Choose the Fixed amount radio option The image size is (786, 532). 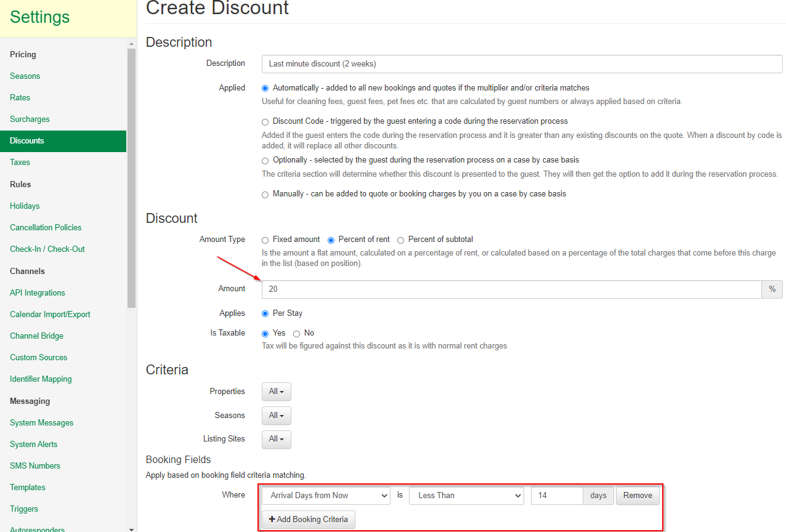(265, 240)
